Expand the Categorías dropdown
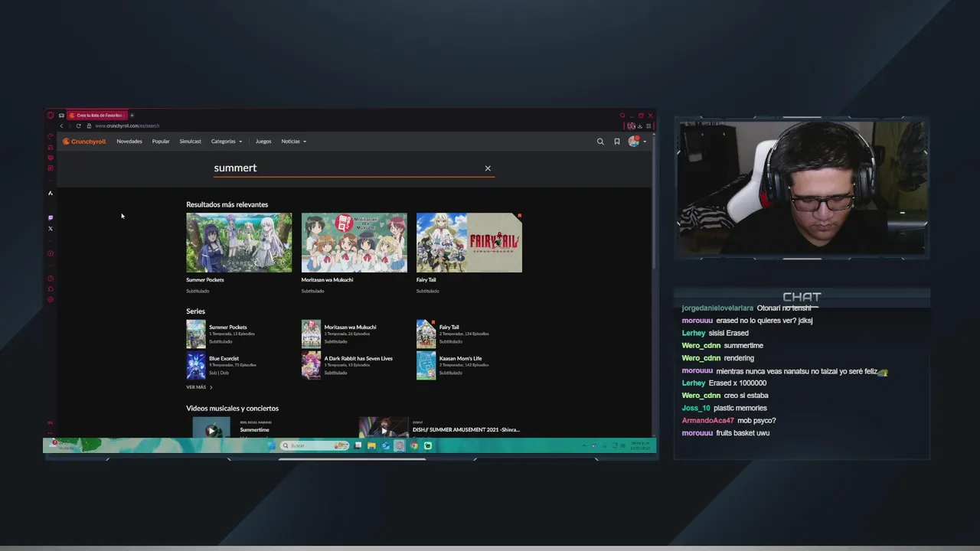 (x=227, y=142)
